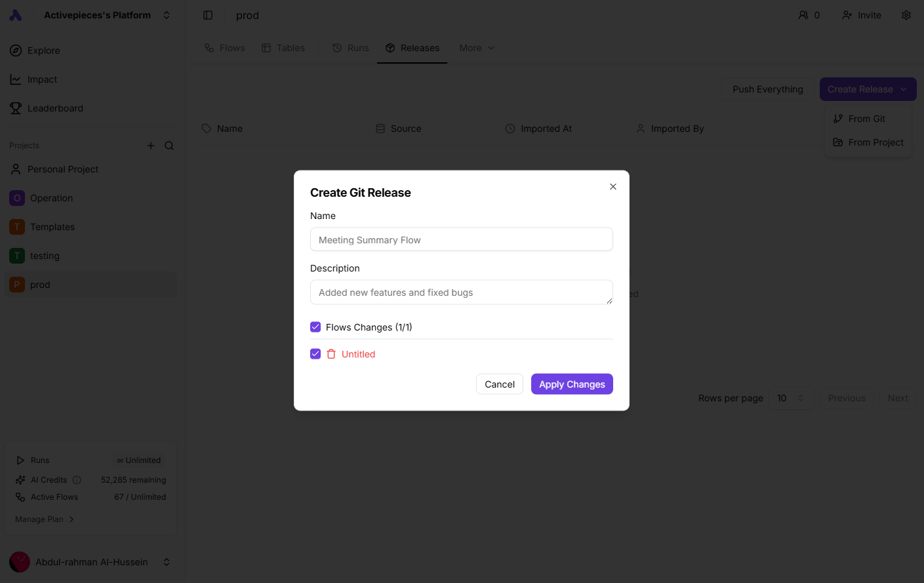
Task: Click the plus icon to add a project
Action: (150, 146)
